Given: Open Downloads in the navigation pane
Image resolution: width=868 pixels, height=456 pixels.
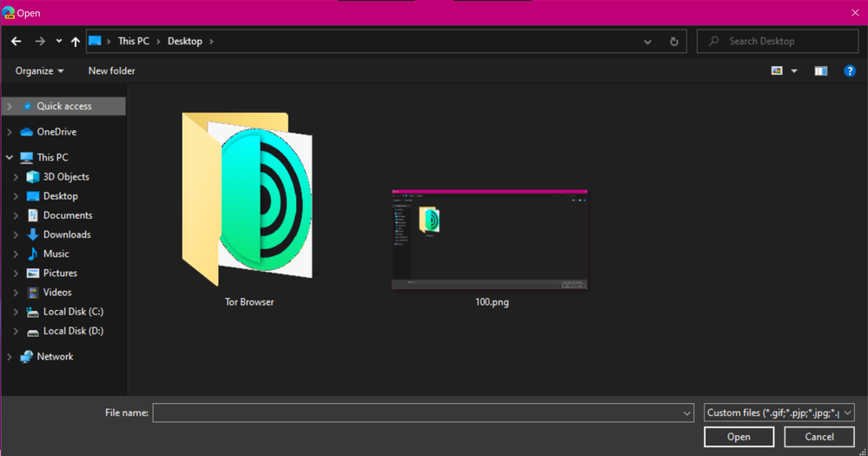Looking at the screenshot, I should [66, 235].
